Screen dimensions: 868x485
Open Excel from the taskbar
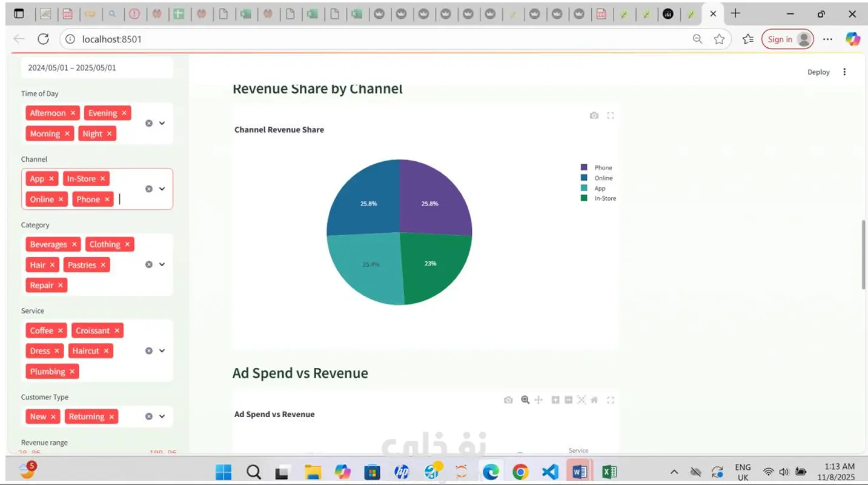tap(609, 472)
